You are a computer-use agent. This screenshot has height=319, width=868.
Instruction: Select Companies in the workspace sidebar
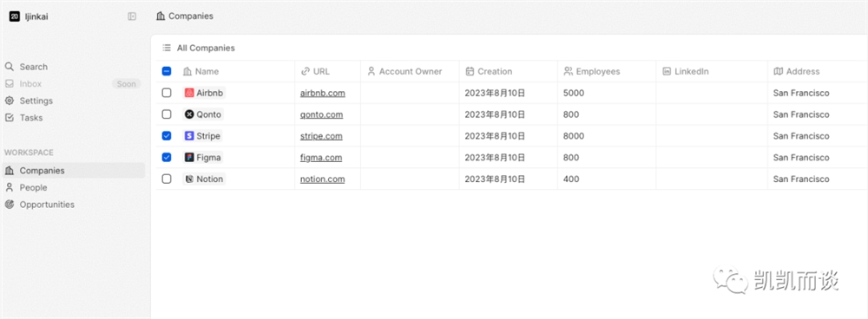[x=74, y=170]
